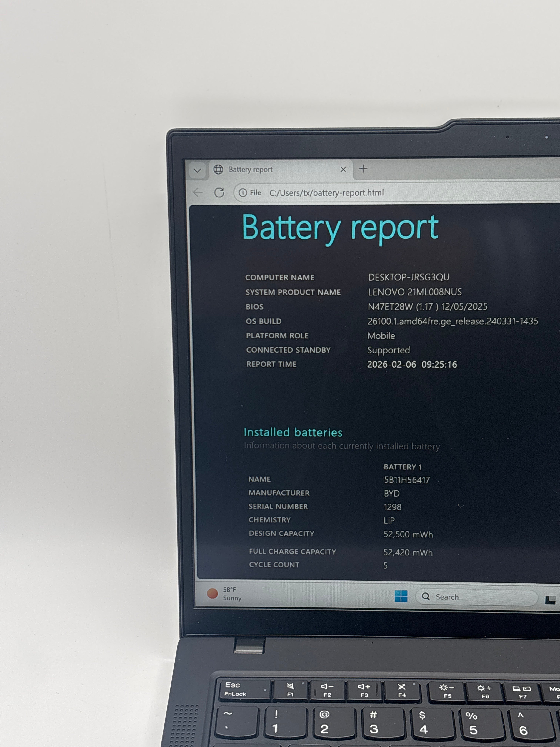Select serial number value 1298
The image size is (560, 747).
(x=393, y=507)
